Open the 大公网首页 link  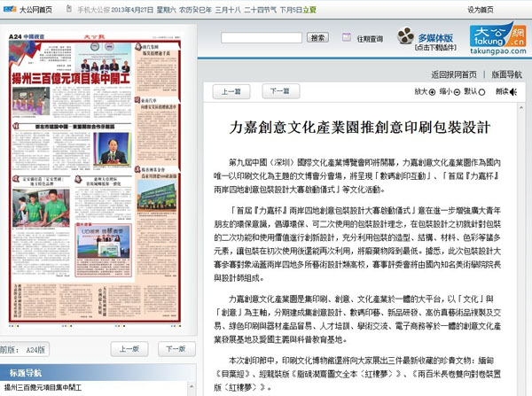35,10
